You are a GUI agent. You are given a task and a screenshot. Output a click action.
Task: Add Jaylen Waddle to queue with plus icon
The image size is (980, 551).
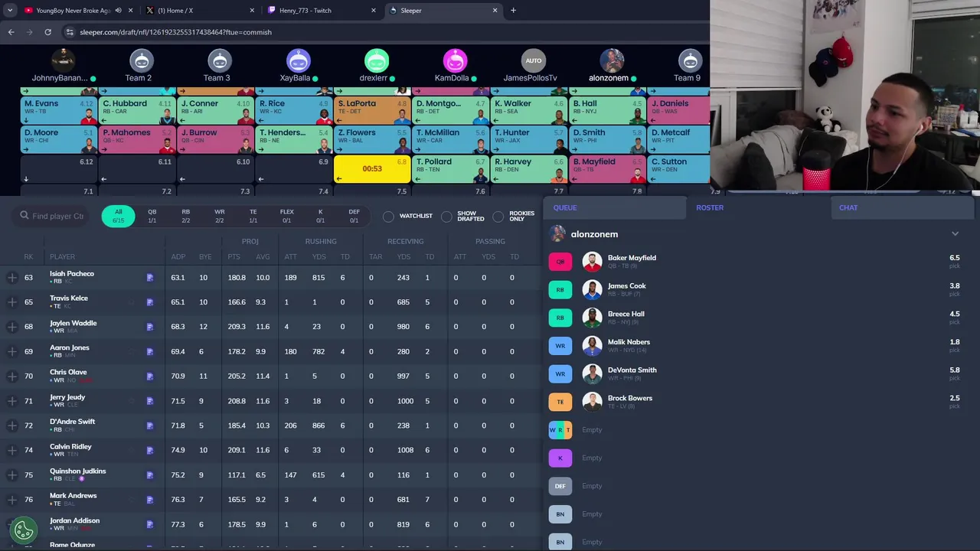[12, 327]
